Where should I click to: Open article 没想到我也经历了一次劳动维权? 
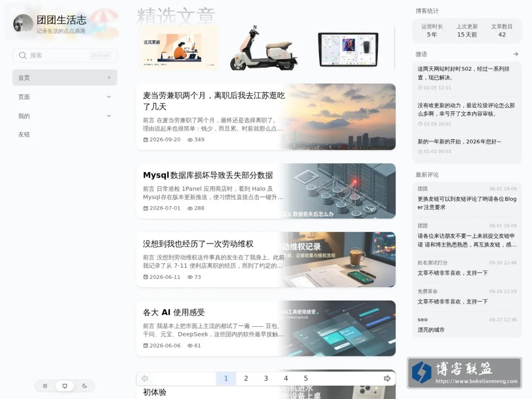pos(198,244)
